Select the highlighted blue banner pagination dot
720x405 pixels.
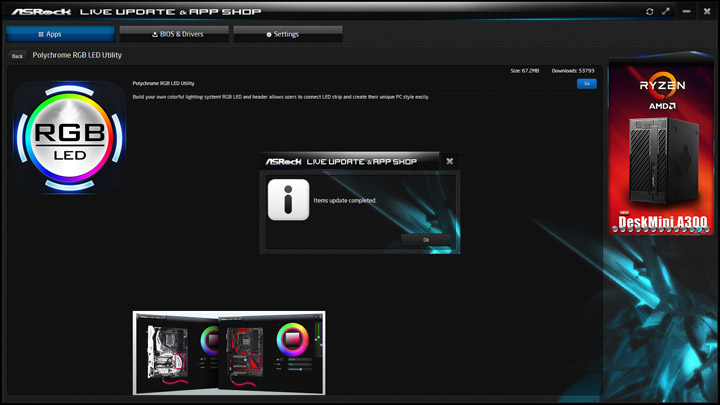(699, 229)
